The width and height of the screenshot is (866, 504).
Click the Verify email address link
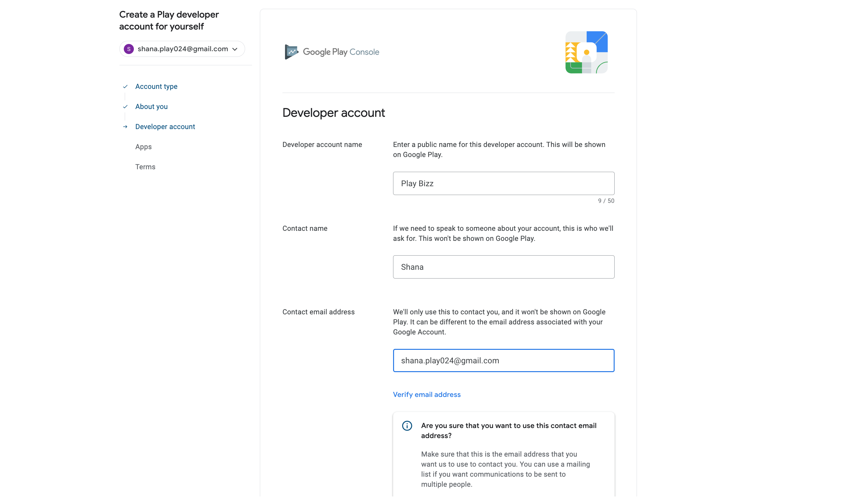pyautogui.click(x=426, y=394)
